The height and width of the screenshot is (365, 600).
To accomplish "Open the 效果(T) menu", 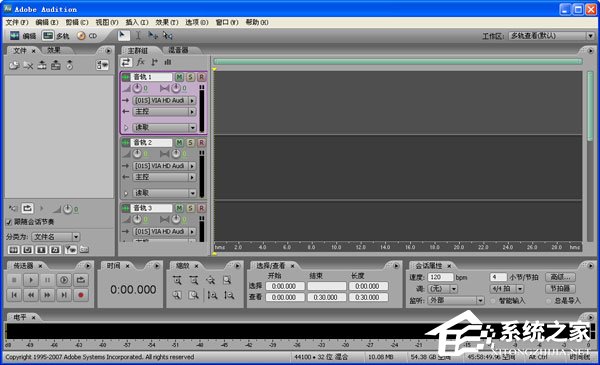I will click(167, 23).
